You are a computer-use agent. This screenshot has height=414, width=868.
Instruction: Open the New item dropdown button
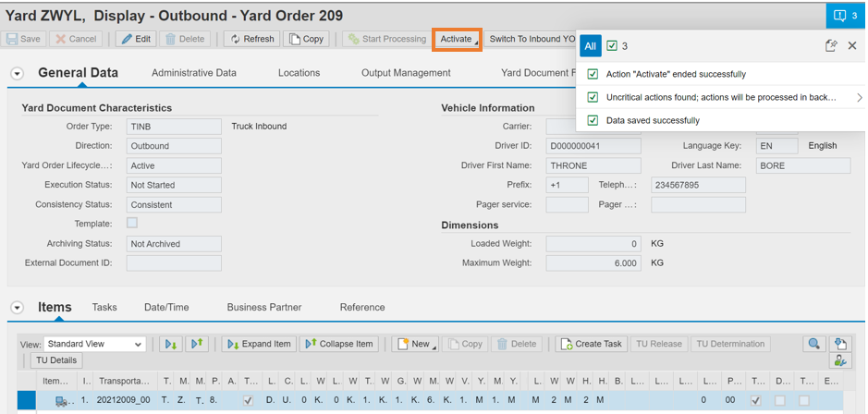tap(415, 344)
